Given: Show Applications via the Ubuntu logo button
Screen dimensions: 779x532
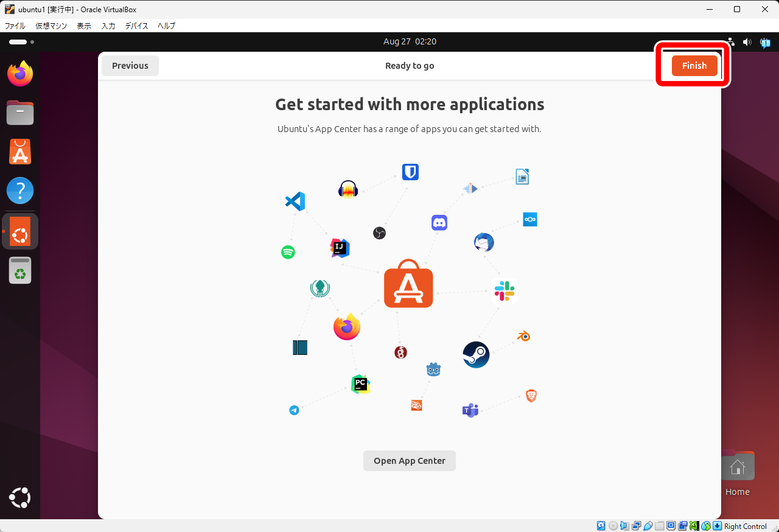Looking at the screenshot, I should point(20,497).
